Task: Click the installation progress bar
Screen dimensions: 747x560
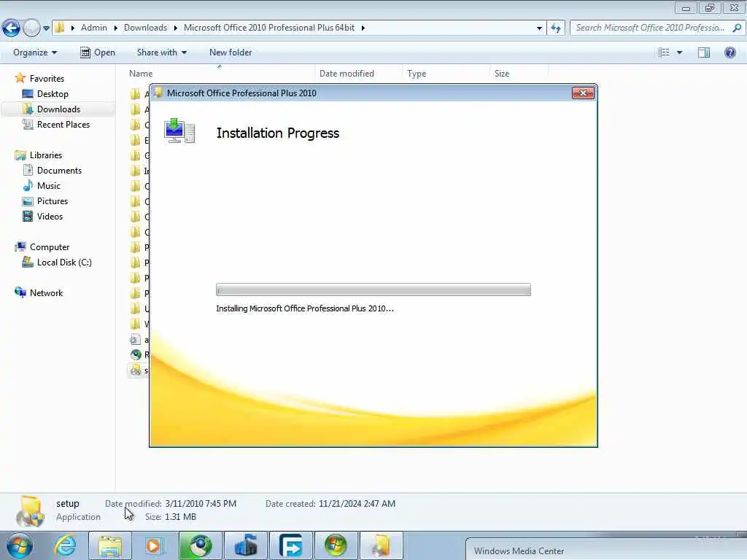Action: (x=373, y=289)
